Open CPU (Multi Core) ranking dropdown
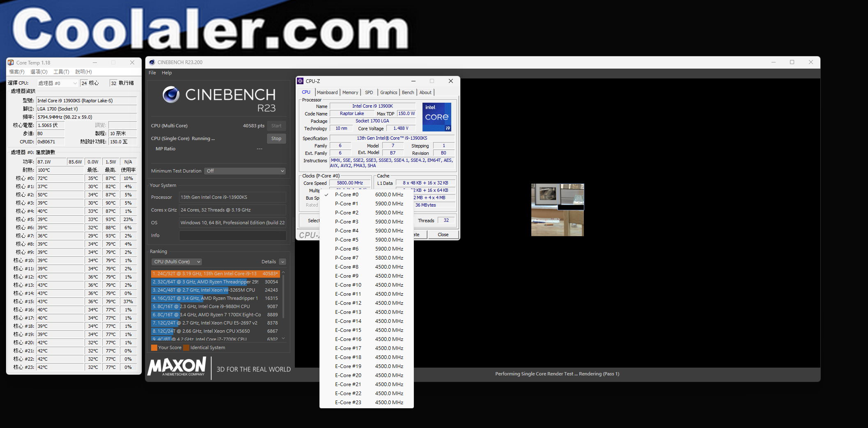868x428 pixels. click(x=177, y=262)
